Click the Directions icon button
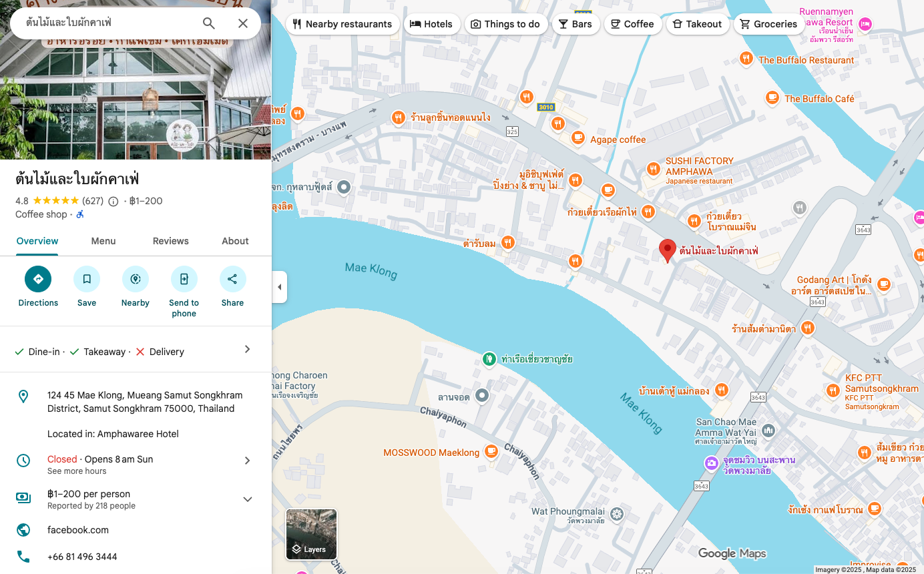The height and width of the screenshot is (574, 924). [x=38, y=279]
